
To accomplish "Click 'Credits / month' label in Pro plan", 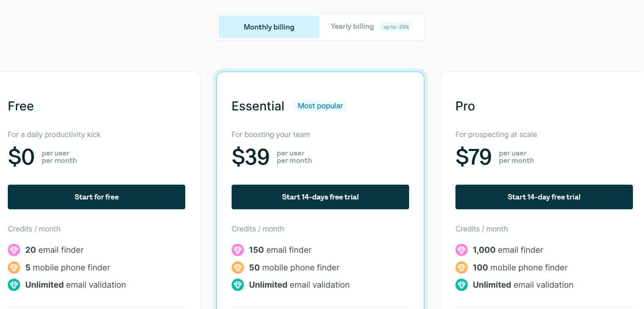I will coord(482,229).
